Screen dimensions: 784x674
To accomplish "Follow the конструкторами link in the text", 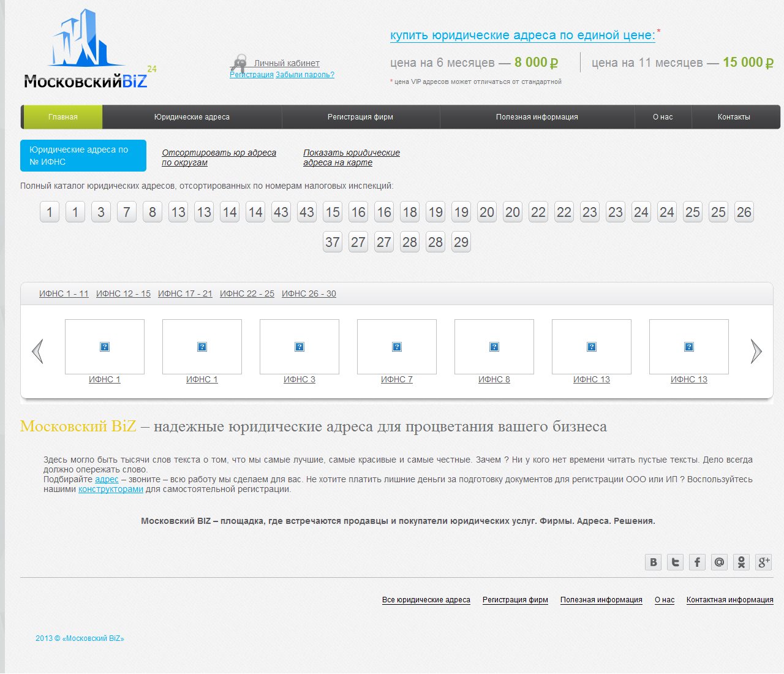I will click(x=111, y=489).
